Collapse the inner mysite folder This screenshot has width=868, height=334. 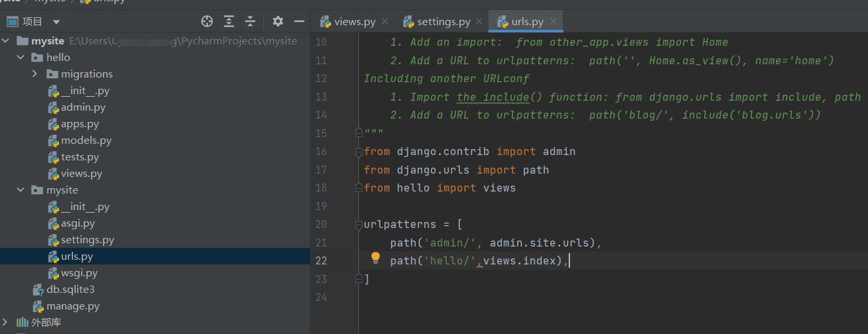click(21, 190)
